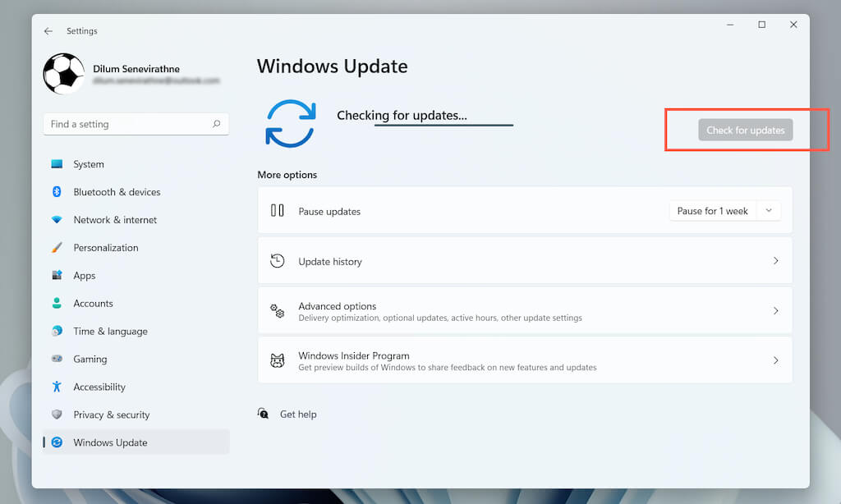Viewport: 841px width, 504px height.
Task: Select Network & internet label
Action: click(115, 220)
